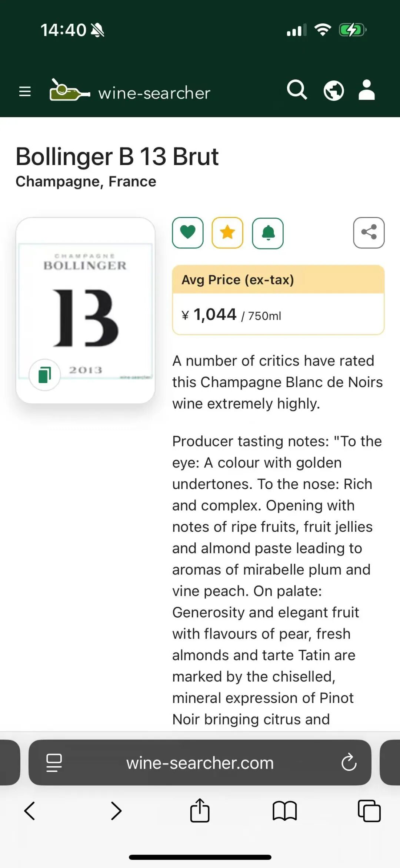This screenshot has height=868, width=400.
Task: Open the user account profile icon
Action: 367,90
